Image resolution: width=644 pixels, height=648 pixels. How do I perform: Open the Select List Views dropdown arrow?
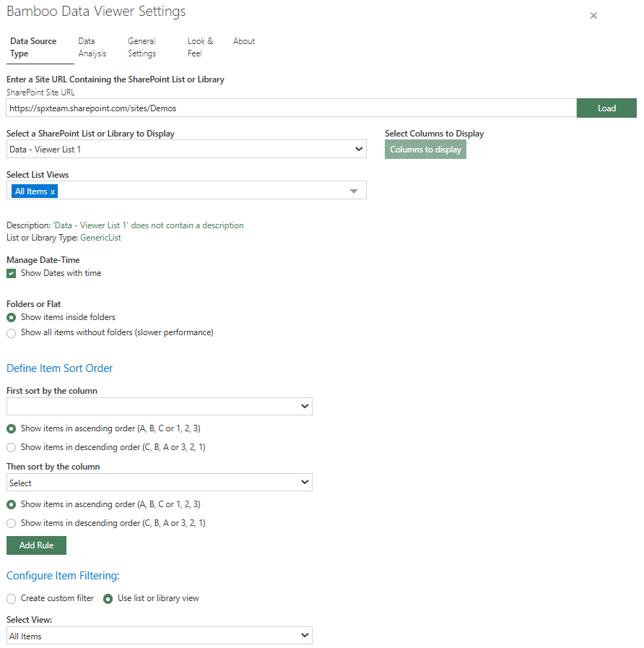(x=354, y=191)
